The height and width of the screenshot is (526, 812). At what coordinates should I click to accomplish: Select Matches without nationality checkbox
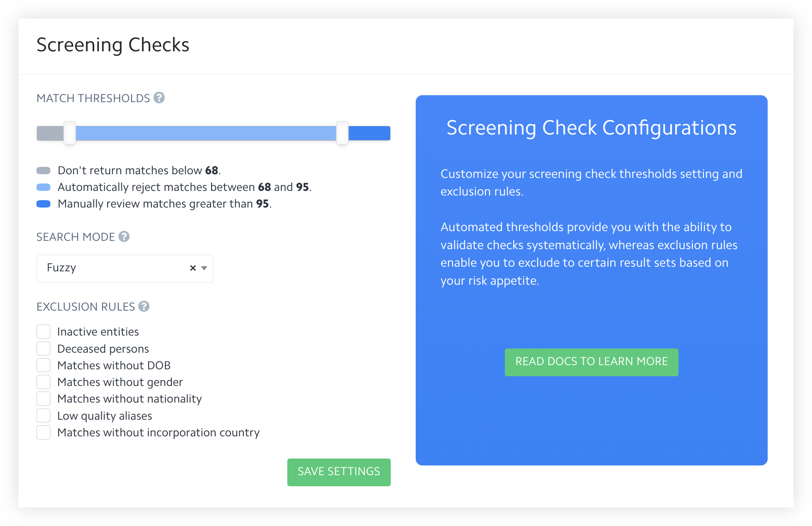(x=43, y=399)
